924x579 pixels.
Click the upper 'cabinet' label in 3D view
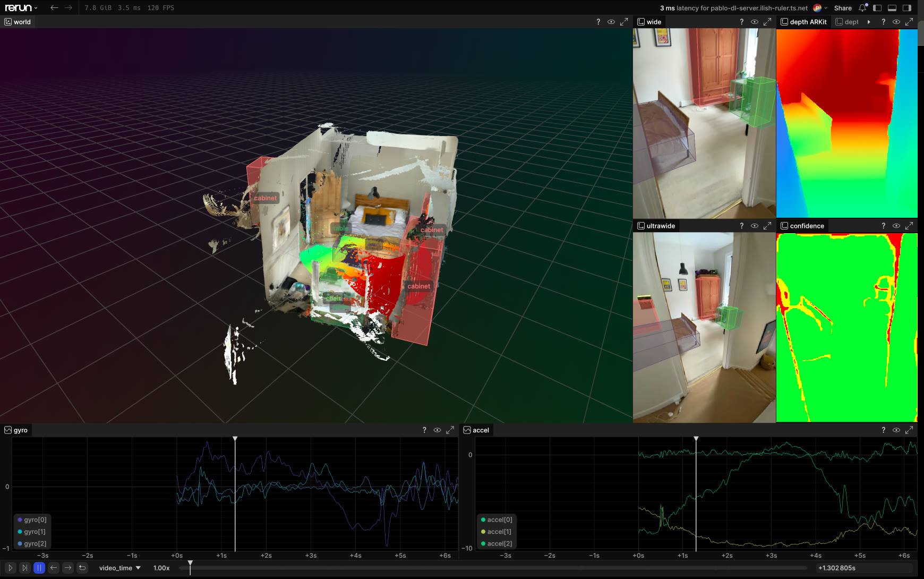point(432,230)
